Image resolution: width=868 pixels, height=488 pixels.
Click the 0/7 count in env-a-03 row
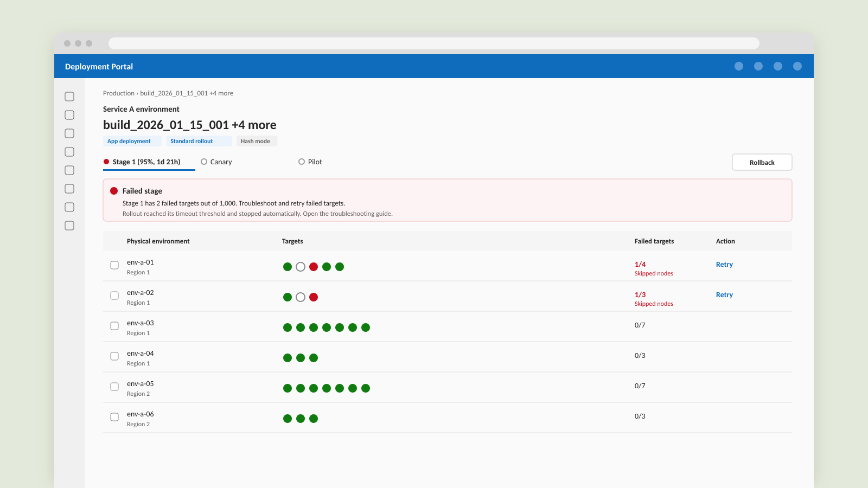tap(640, 325)
